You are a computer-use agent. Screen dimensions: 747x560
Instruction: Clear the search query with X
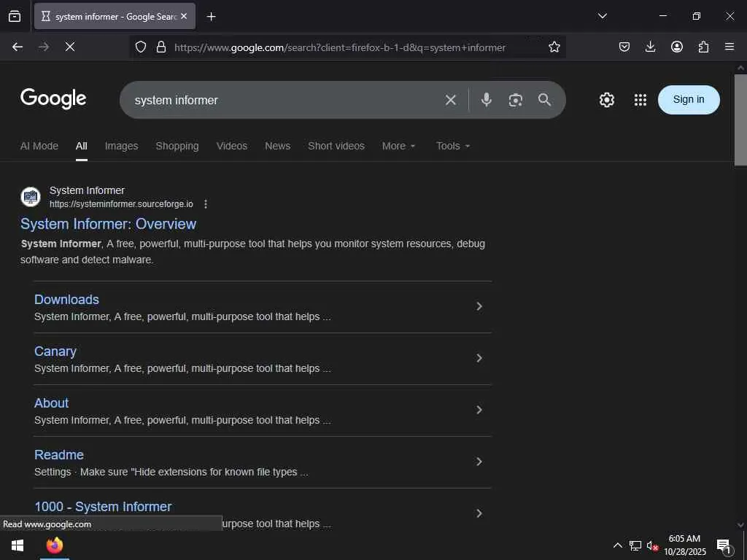[x=451, y=100]
